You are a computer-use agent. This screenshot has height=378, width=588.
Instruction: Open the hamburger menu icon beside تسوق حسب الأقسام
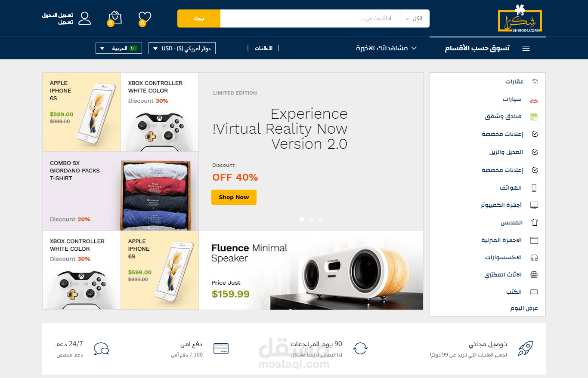526,48
